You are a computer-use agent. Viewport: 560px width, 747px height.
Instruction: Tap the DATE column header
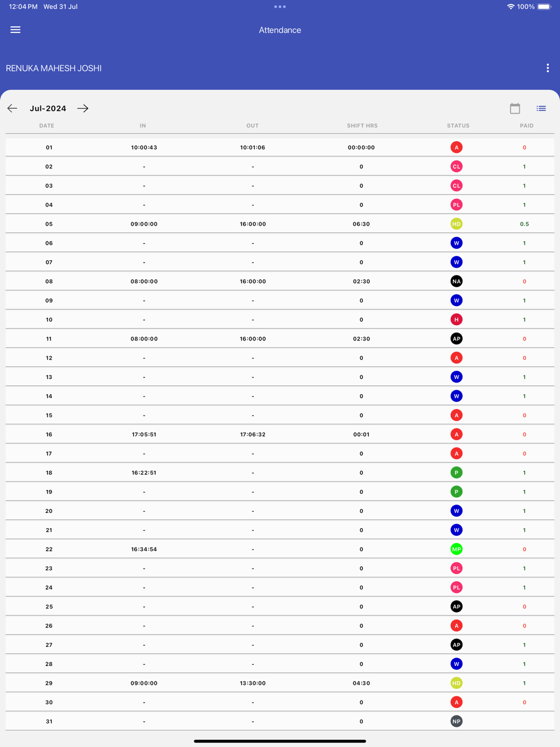(x=46, y=125)
